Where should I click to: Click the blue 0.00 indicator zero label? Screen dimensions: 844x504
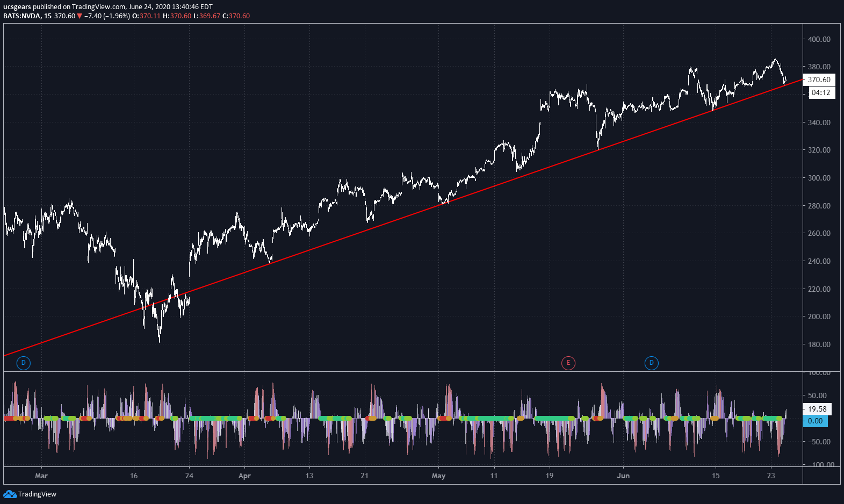pos(816,421)
